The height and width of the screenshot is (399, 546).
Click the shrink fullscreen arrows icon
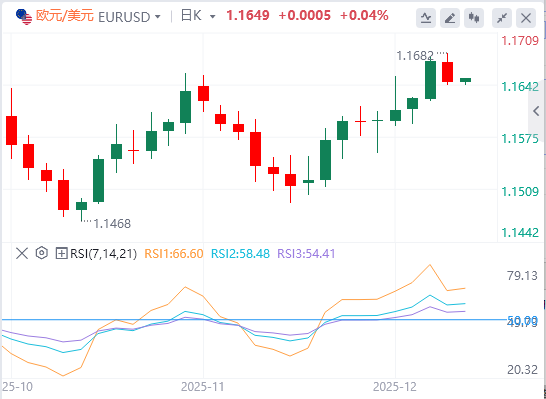[x=502, y=17]
